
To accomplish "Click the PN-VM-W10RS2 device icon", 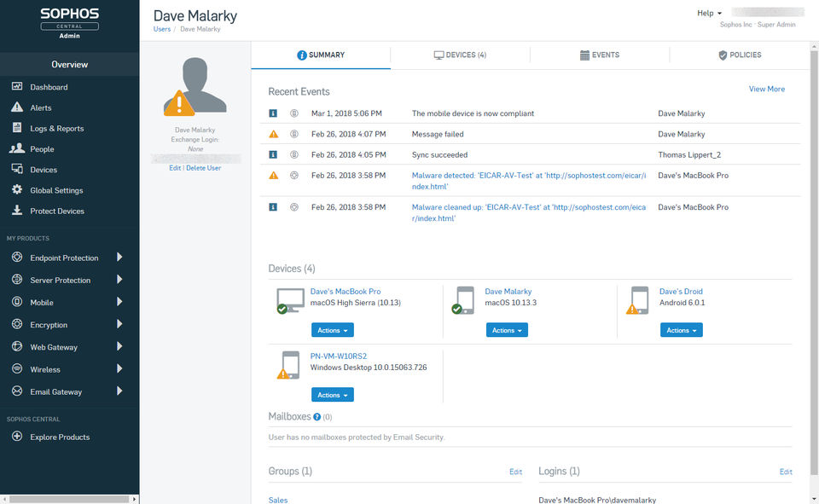I will (289, 365).
